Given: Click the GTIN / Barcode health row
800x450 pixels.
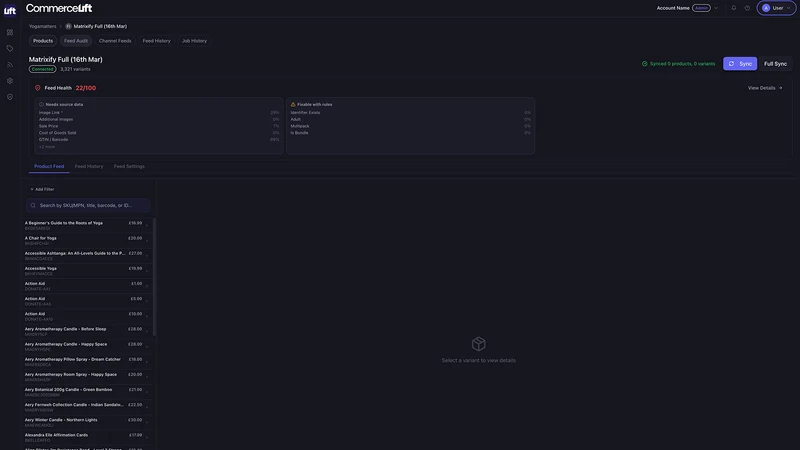Looking at the screenshot, I should point(159,139).
